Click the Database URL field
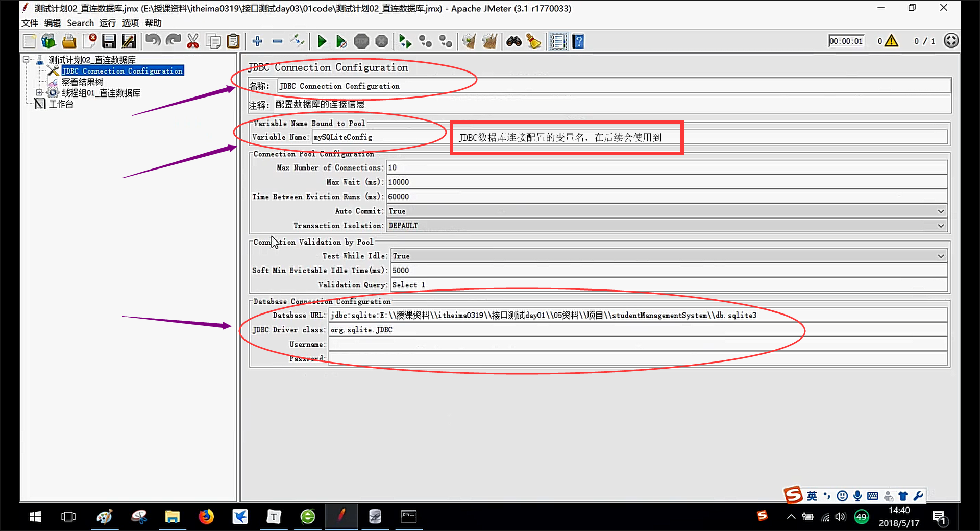 tap(639, 315)
